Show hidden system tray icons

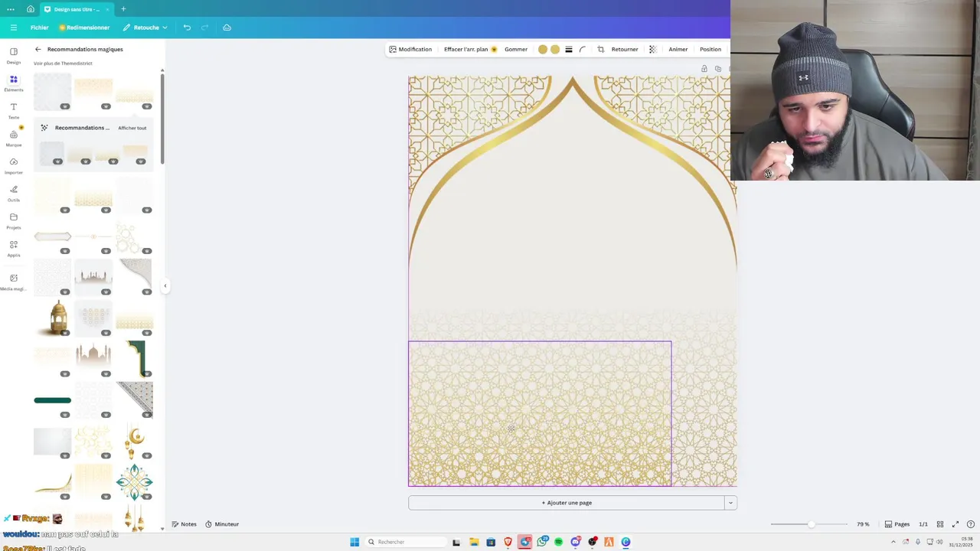pos(893,542)
